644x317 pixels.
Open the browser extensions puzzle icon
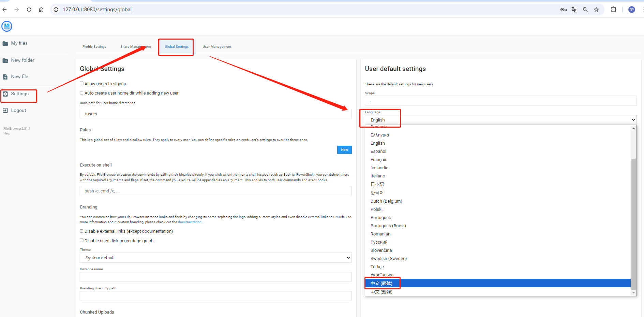[614, 10]
